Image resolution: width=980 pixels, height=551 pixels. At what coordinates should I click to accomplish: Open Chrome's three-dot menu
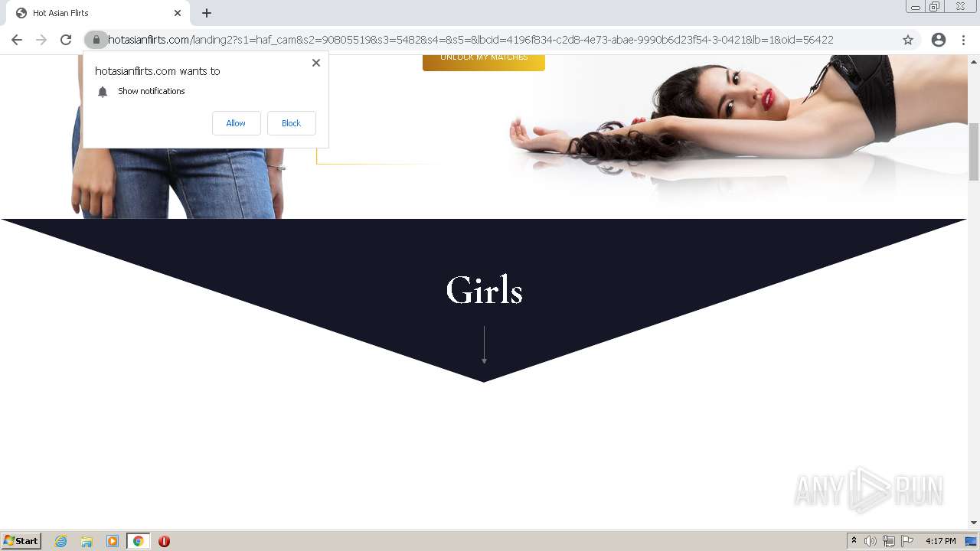963,40
